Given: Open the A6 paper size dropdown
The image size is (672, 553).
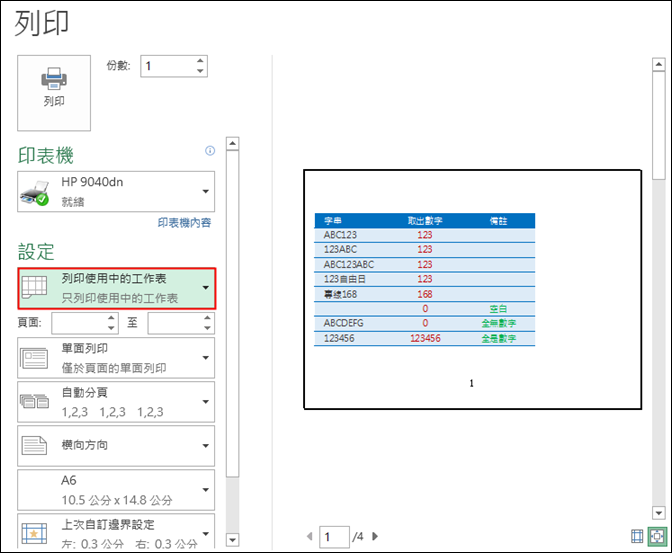Looking at the screenshot, I should pyautogui.click(x=116, y=490).
